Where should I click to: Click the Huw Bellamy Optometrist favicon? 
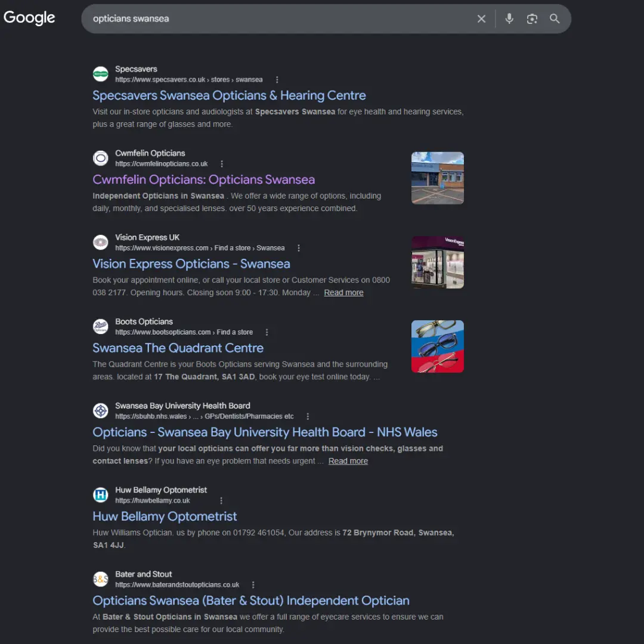coord(101,495)
